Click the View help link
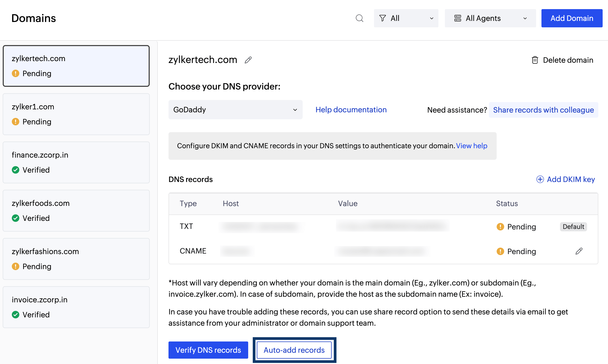 [472, 146]
